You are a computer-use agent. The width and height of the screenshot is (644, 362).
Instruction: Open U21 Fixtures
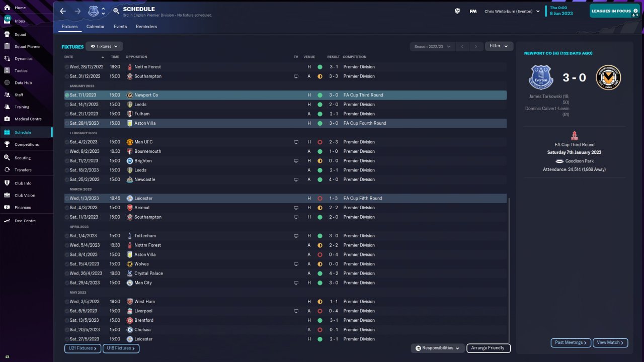click(83, 348)
